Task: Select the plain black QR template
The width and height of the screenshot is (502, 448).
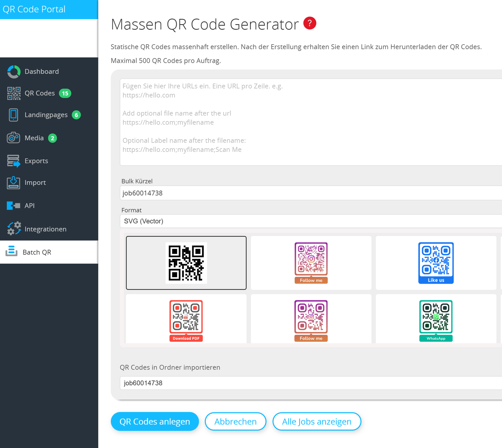Action: pos(186,263)
